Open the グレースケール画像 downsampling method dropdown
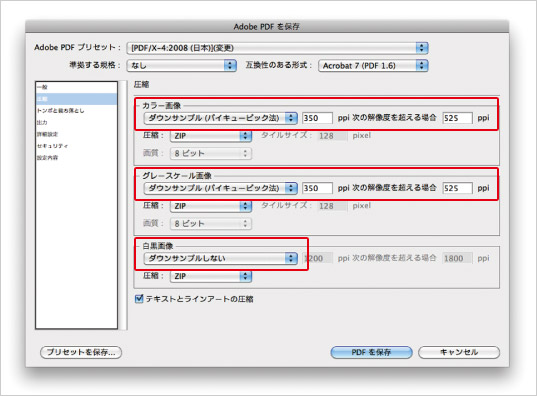This screenshot has height=396, width=537. 221,188
